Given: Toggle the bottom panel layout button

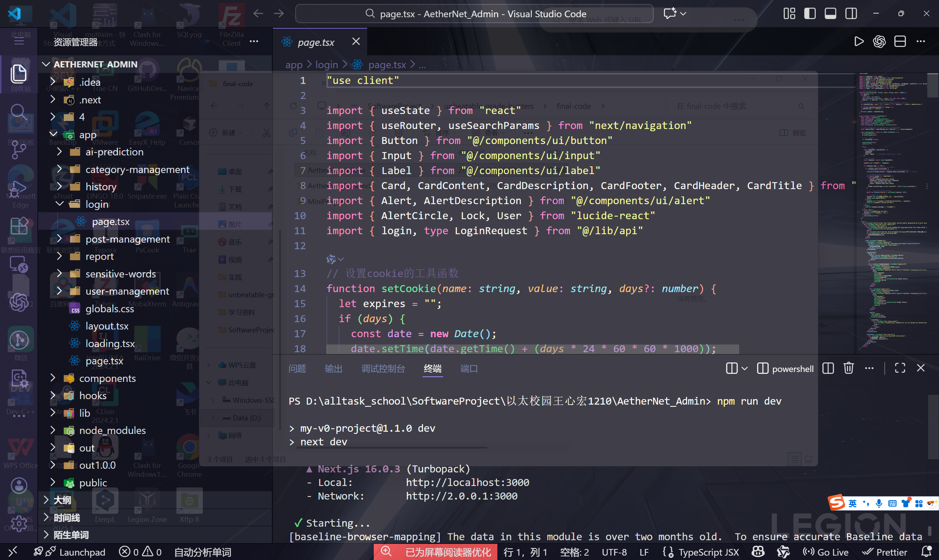Looking at the screenshot, I should pos(830,14).
